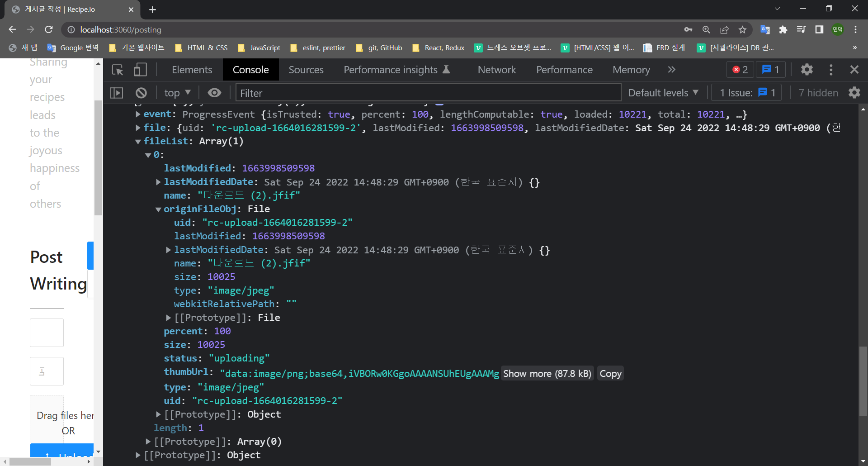Click the inspect element picker icon
The width and height of the screenshot is (868, 466).
118,70
